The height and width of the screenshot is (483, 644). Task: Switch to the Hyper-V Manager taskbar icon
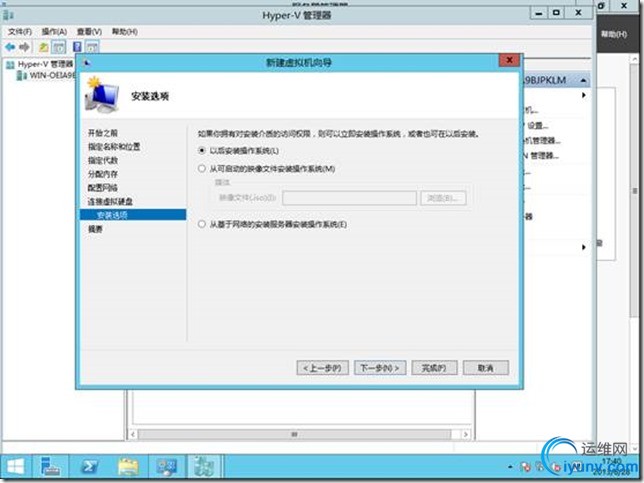click(x=204, y=467)
